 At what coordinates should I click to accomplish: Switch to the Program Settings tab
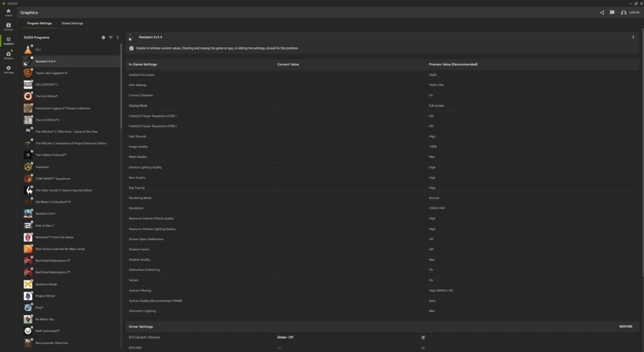pyautogui.click(x=39, y=23)
